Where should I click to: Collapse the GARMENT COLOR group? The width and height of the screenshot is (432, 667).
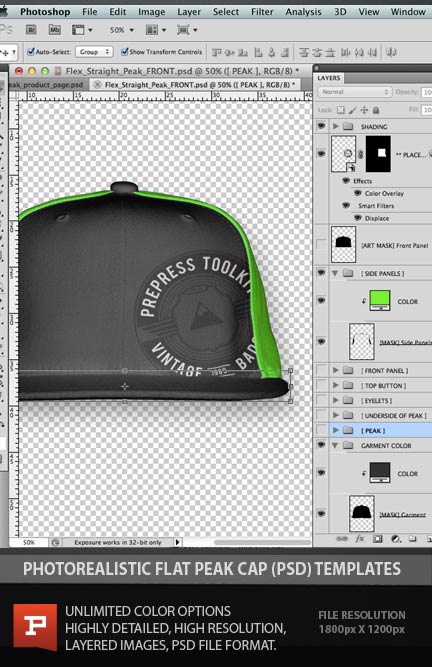point(335,446)
